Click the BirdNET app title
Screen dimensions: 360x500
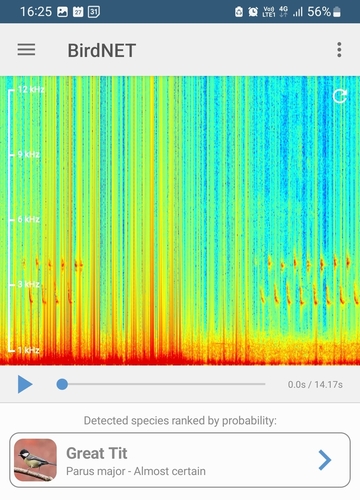click(102, 51)
